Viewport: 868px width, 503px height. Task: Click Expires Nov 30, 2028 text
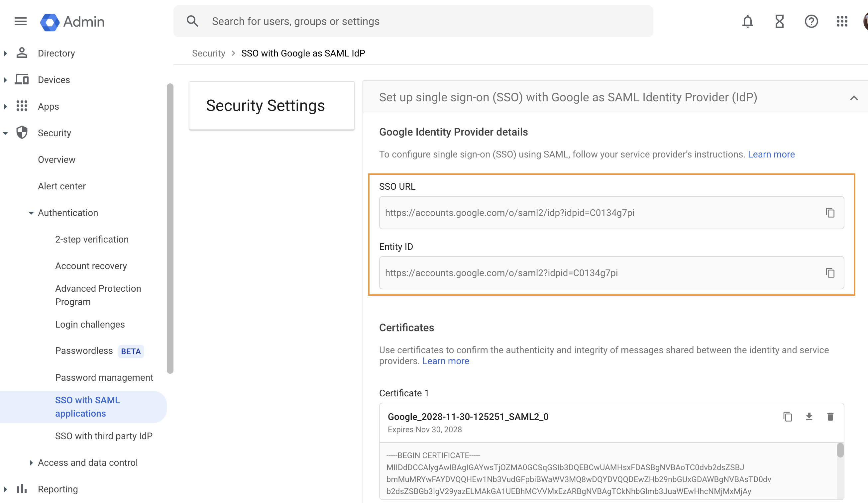coord(424,429)
